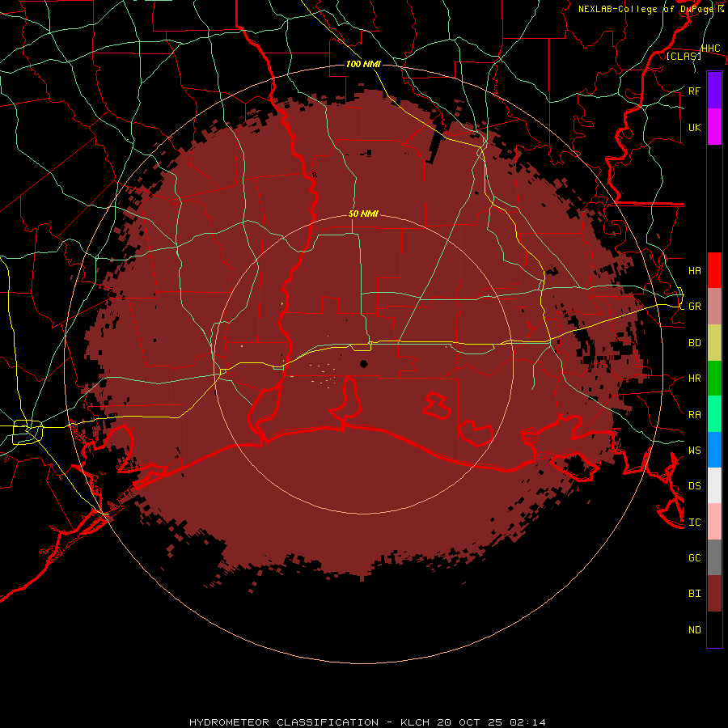Click the yellow highway loop around Houston
728x728 pixels.
point(28,432)
